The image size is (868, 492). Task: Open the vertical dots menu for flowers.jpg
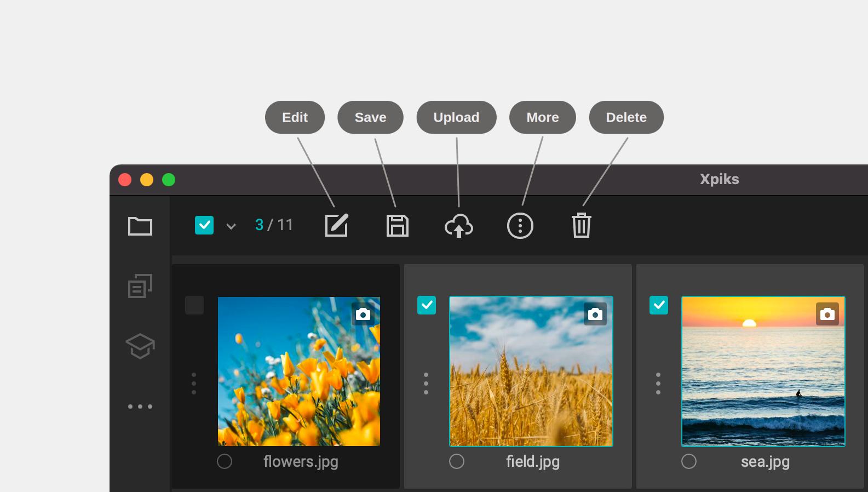(194, 384)
